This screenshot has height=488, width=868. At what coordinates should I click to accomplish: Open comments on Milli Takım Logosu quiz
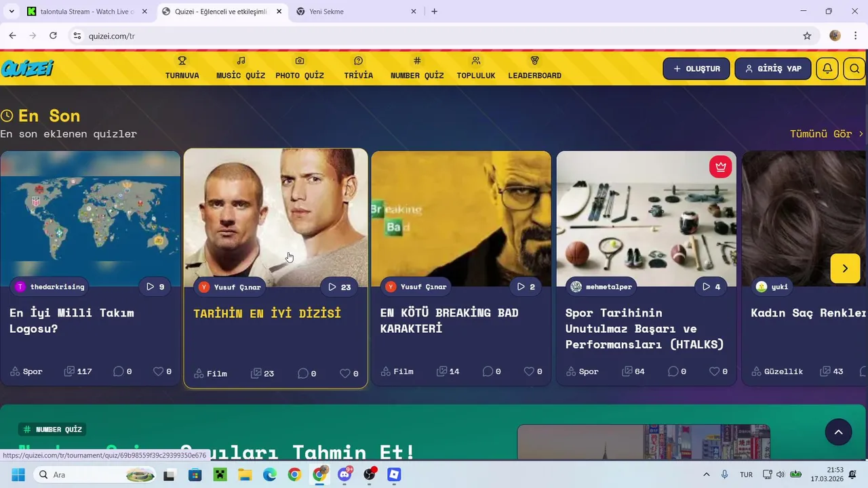coord(122,371)
